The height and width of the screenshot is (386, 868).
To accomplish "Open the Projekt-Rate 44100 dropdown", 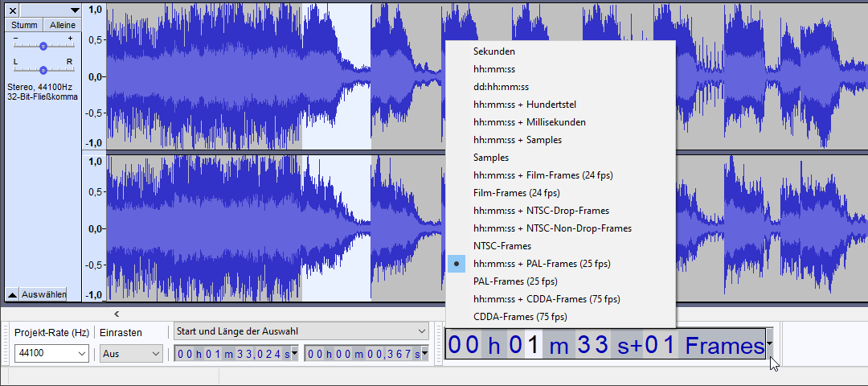I will click(x=82, y=354).
